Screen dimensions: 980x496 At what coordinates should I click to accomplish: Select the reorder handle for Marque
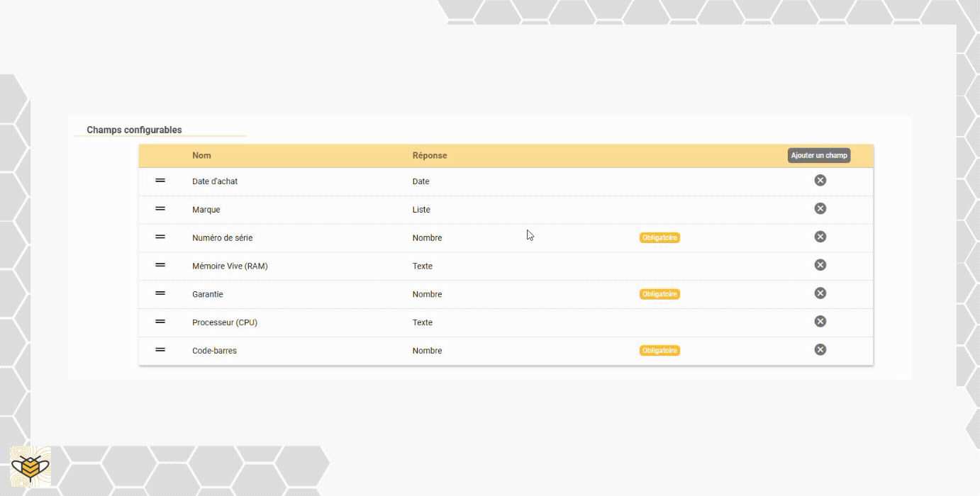pos(160,209)
